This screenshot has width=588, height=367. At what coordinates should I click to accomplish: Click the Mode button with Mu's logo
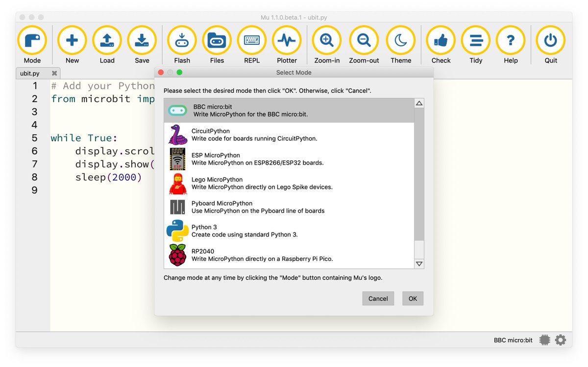pos(32,40)
